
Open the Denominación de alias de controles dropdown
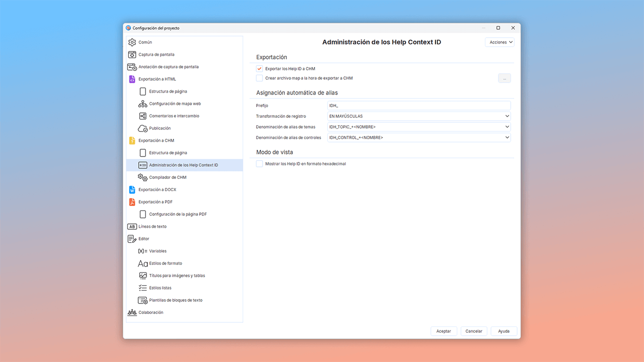pos(507,137)
